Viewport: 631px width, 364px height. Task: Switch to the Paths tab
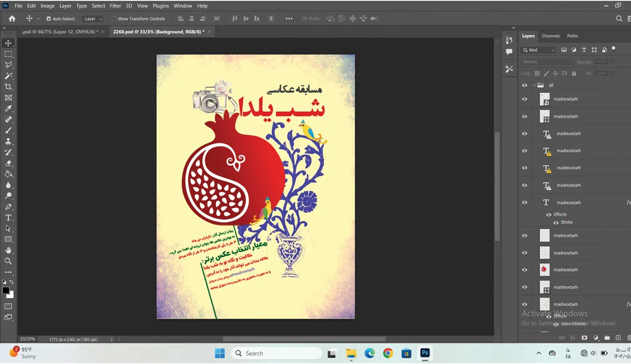[572, 36]
